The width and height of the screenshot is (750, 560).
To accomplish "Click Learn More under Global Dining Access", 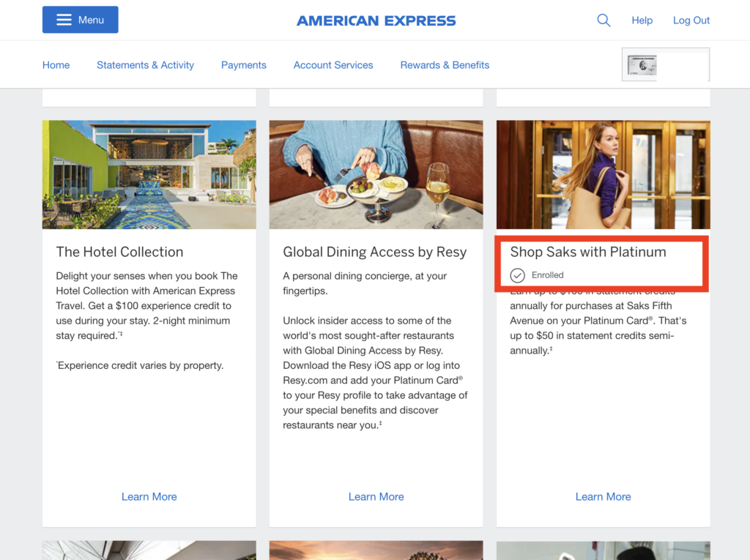I will click(376, 497).
